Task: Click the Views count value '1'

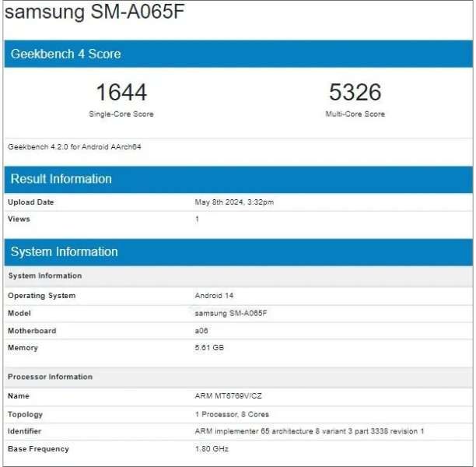Action: 197,219
